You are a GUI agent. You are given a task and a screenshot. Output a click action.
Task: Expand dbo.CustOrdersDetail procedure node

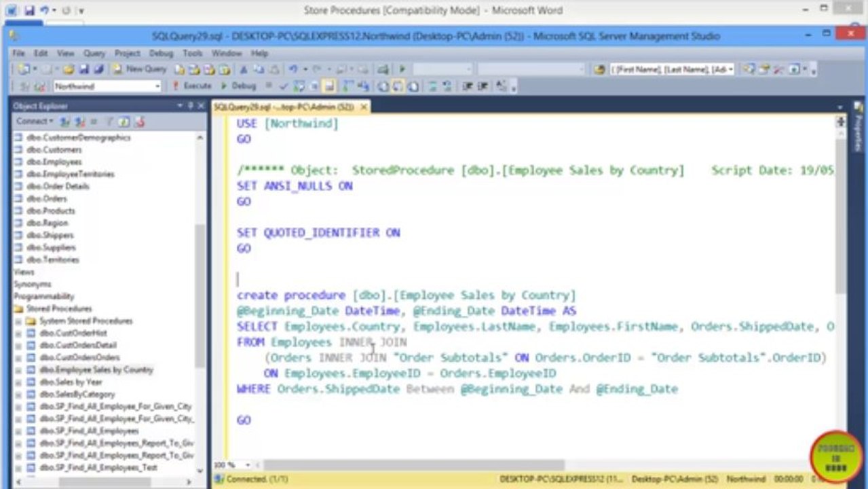coord(18,345)
